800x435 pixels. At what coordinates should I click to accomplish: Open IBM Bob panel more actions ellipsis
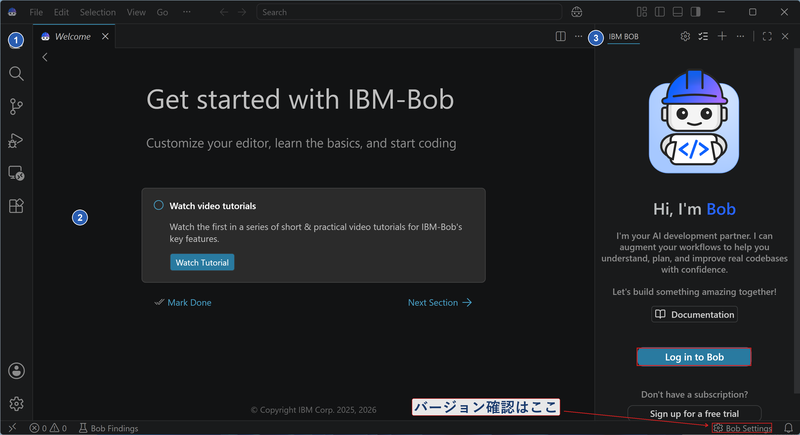click(740, 36)
